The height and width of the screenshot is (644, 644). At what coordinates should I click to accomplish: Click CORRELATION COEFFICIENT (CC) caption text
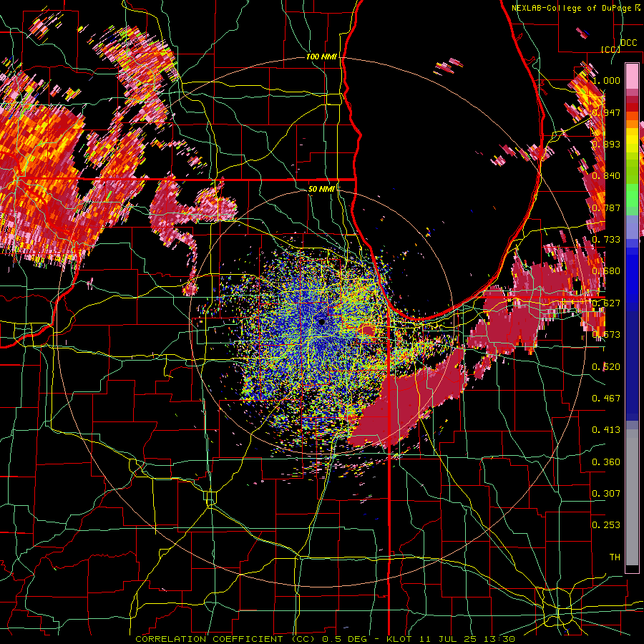click(x=225, y=639)
